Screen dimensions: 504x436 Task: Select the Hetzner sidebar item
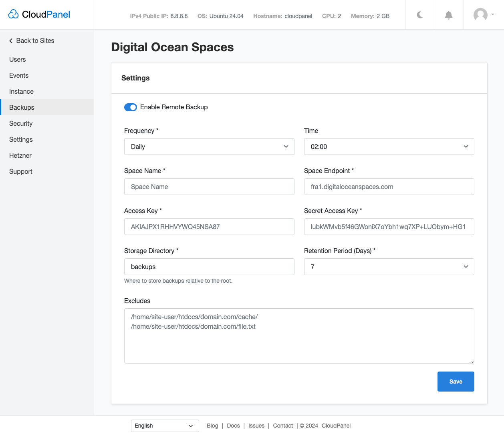point(20,155)
